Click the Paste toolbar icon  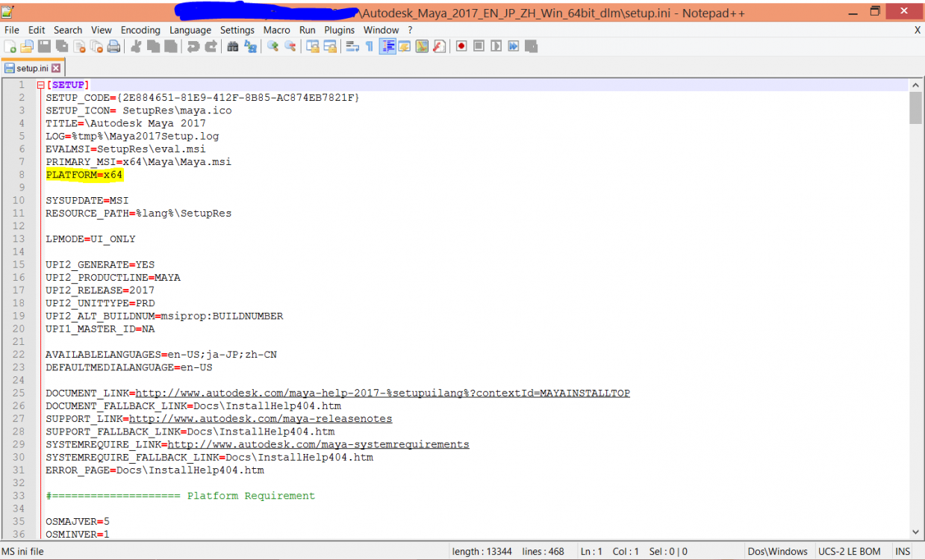(x=171, y=46)
